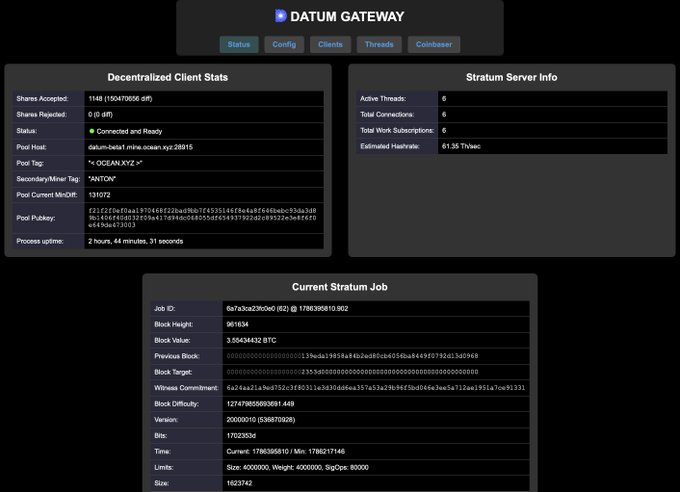This screenshot has width=680, height=492.
Task: Click the Pool Pubkey hex string
Action: [203, 218]
